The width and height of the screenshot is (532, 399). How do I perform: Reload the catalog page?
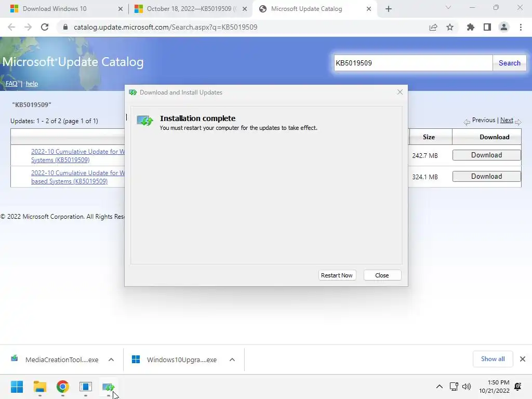[45, 27]
